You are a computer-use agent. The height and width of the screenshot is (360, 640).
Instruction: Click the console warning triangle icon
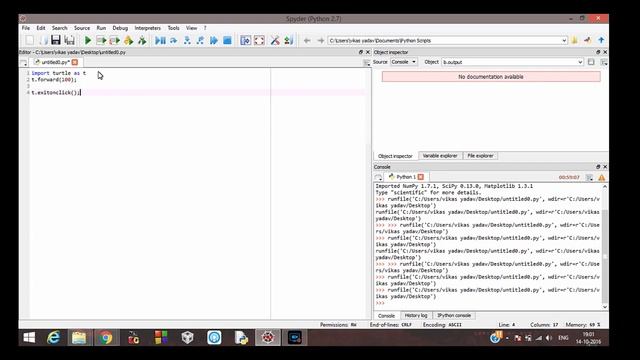pyautogui.click(x=602, y=177)
